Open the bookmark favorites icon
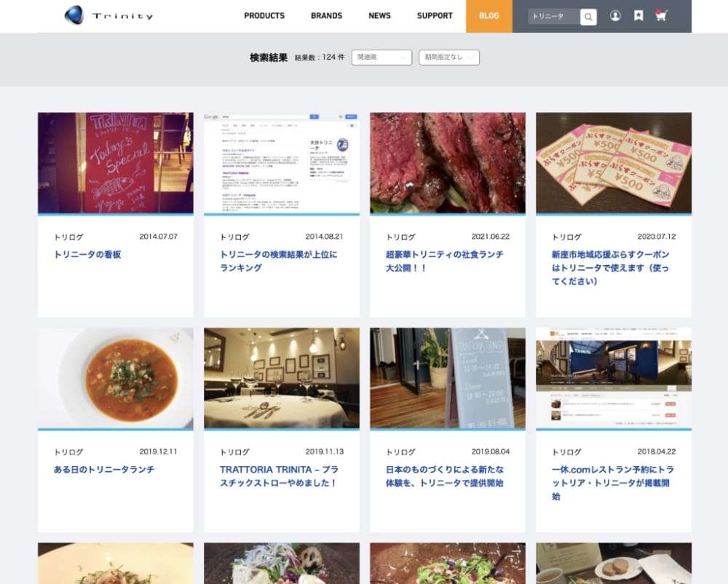The width and height of the screenshot is (728, 584). 638,16
